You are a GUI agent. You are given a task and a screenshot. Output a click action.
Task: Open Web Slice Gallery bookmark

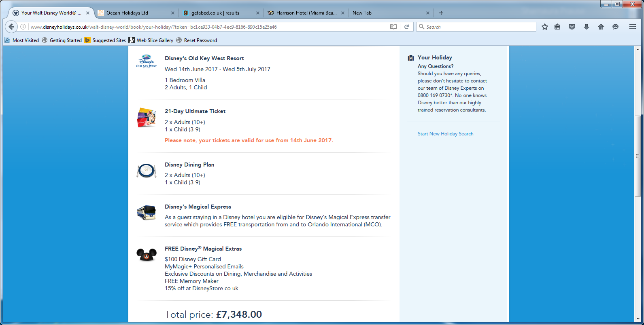pyautogui.click(x=151, y=40)
